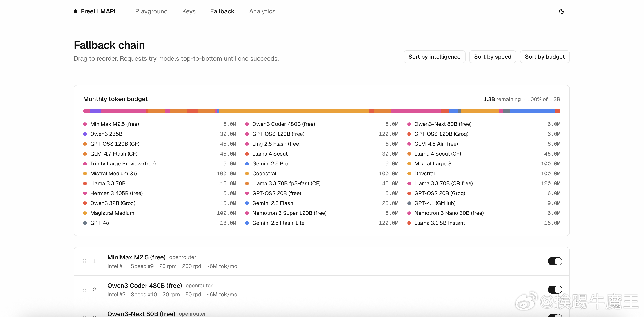This screenshot has width=644, height=317.
Task: Select the Qwen3 32B (Groq) legend entry
Action: coord(160,203)
